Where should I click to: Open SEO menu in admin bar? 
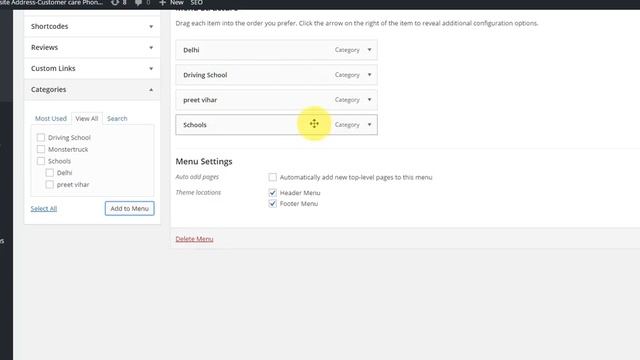tap(196, 2)
